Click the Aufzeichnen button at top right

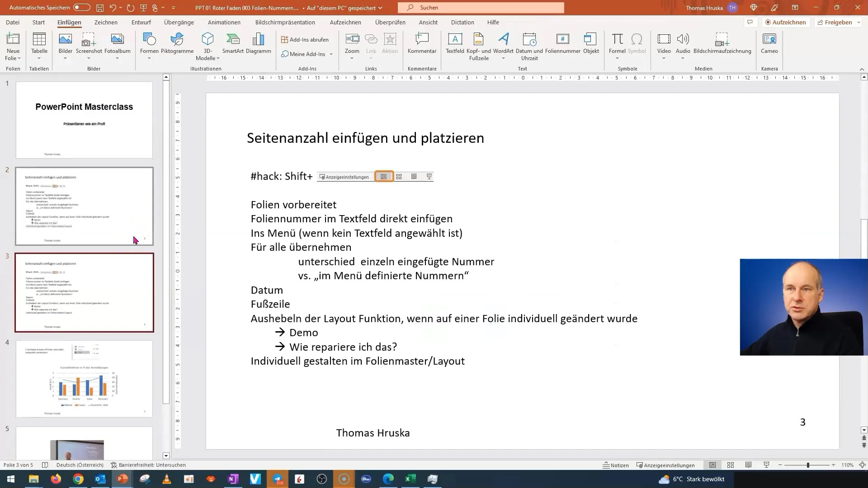[x=786, y=22]
